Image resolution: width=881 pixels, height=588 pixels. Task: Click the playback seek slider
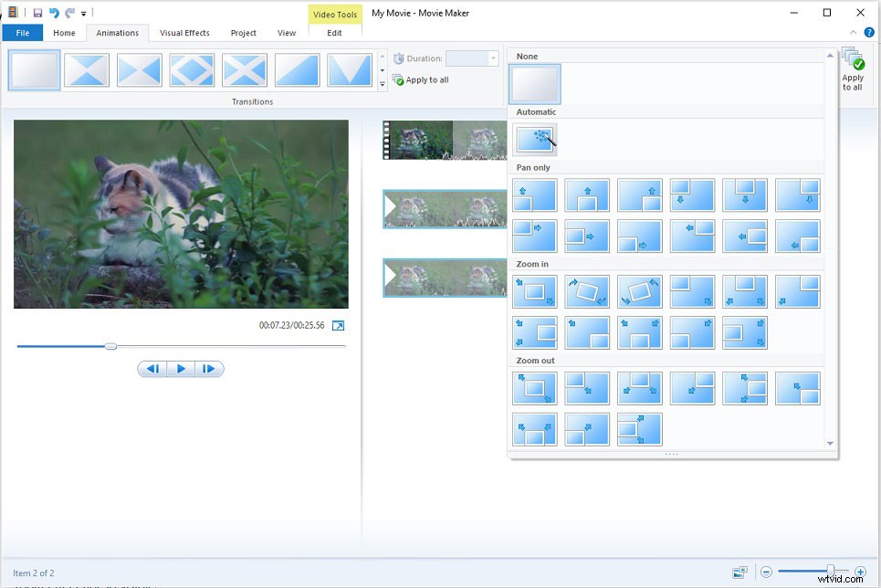tap(111, 346)
